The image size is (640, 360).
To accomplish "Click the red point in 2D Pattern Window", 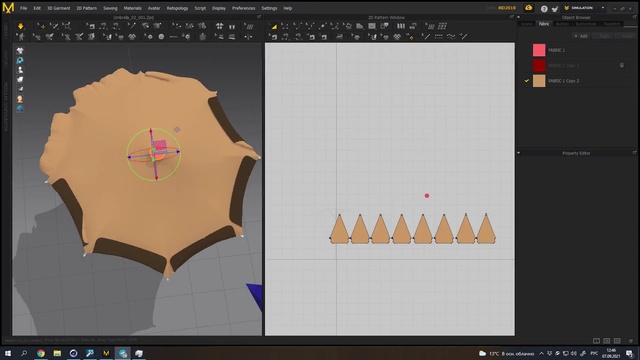I will pos(427,196).
